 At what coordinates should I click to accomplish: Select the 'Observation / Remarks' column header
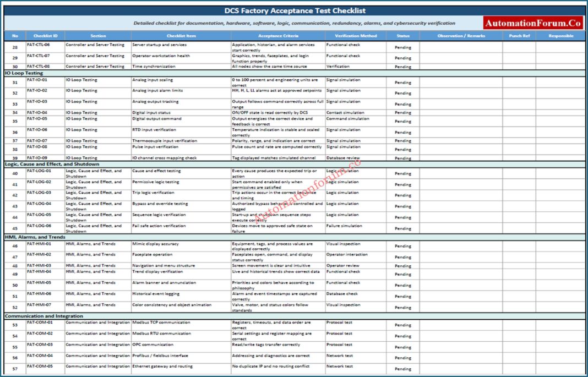[461, 36]
